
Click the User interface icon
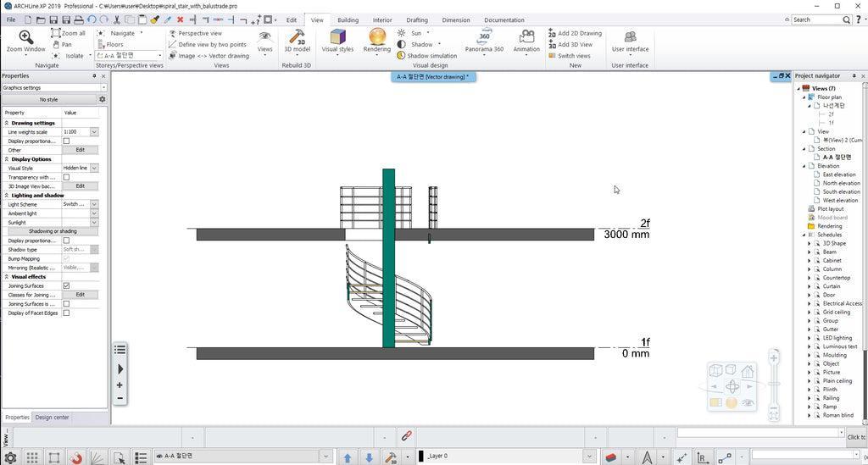[630, 37]
